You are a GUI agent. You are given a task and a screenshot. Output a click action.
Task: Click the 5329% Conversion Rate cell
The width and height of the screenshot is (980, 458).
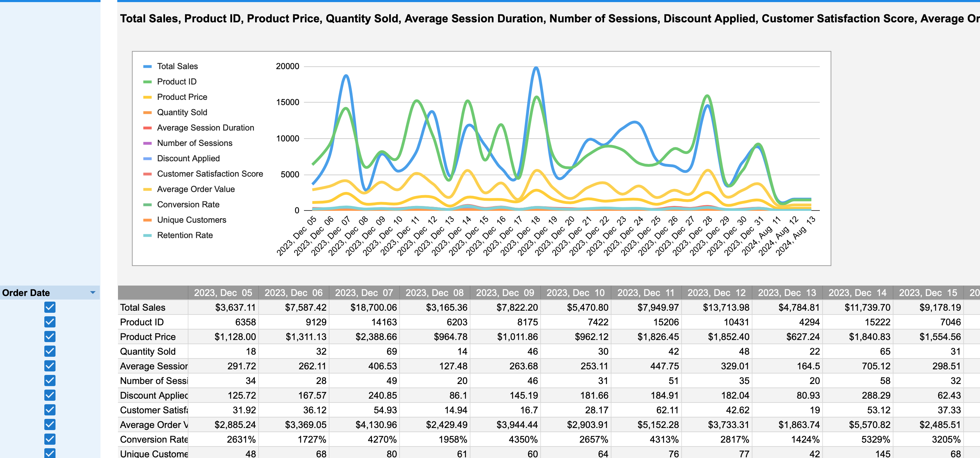pos(858,439)
